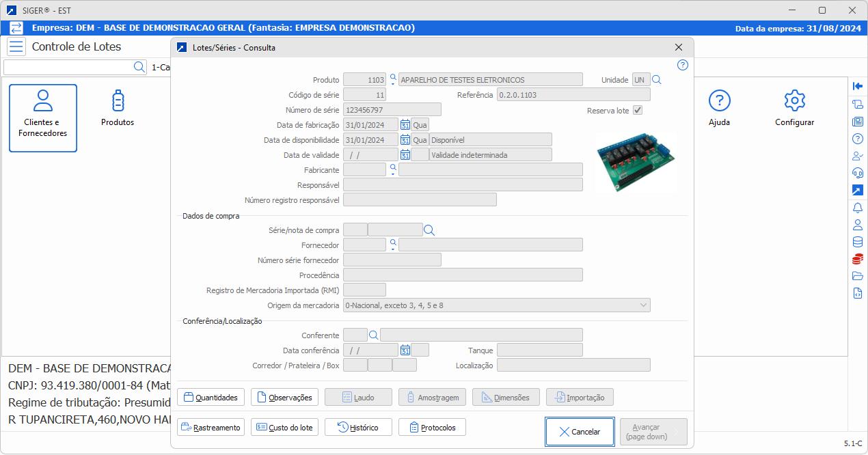Expand the Origem da mercadoria dropdown
Screen dimensions: 868x455
click(x=643, y=305)
